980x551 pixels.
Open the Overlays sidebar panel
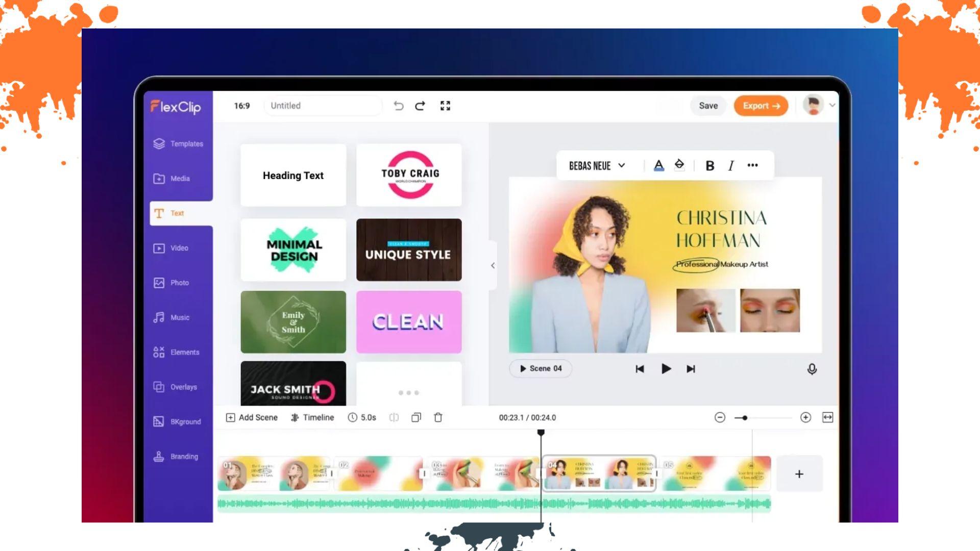(175, 387)
